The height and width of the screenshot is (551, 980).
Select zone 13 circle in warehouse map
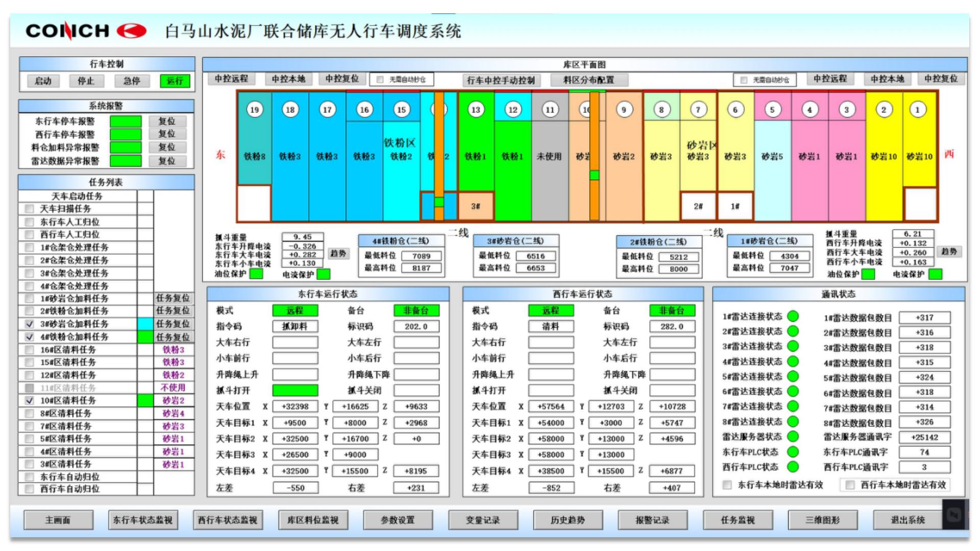point(476,110)
